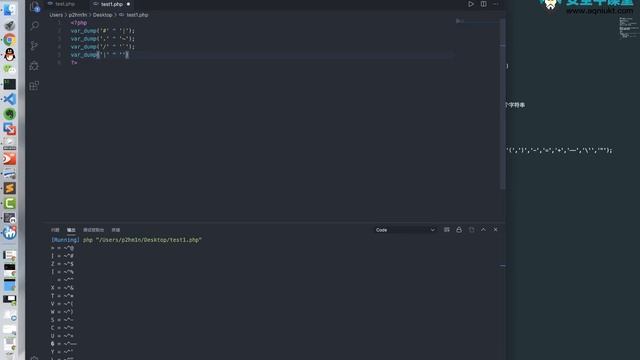Close the bottom output panel
Screen dimensions: 640x360
(x=496, y=230)
